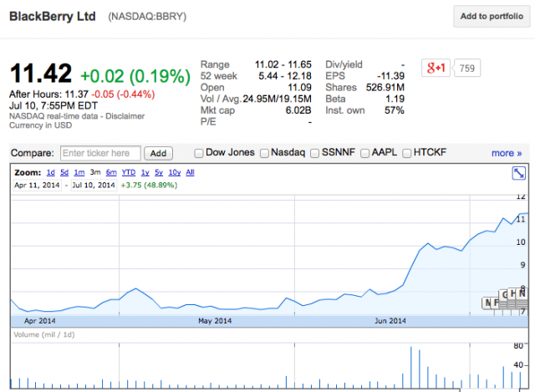
Task: Set chart zoom to 1d
Action: [50, 172]
